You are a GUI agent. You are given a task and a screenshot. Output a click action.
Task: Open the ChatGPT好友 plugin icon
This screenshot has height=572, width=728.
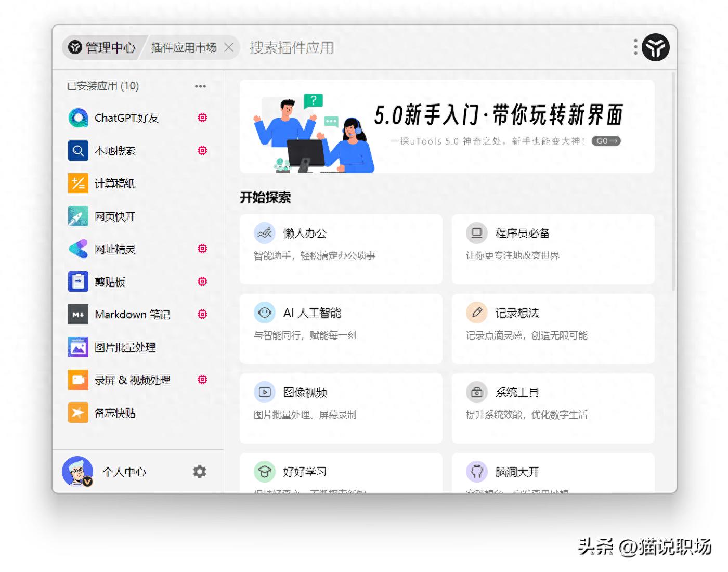point(78,118)
